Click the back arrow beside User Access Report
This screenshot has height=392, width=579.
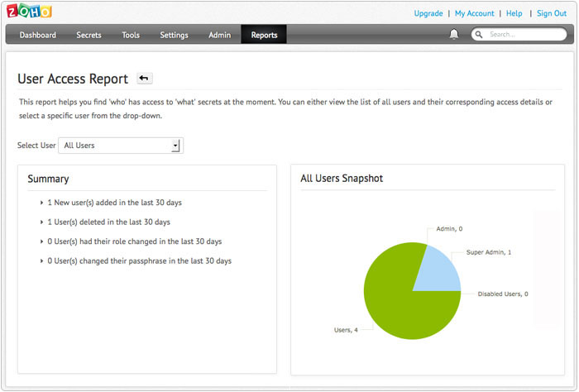pos(144,79)
